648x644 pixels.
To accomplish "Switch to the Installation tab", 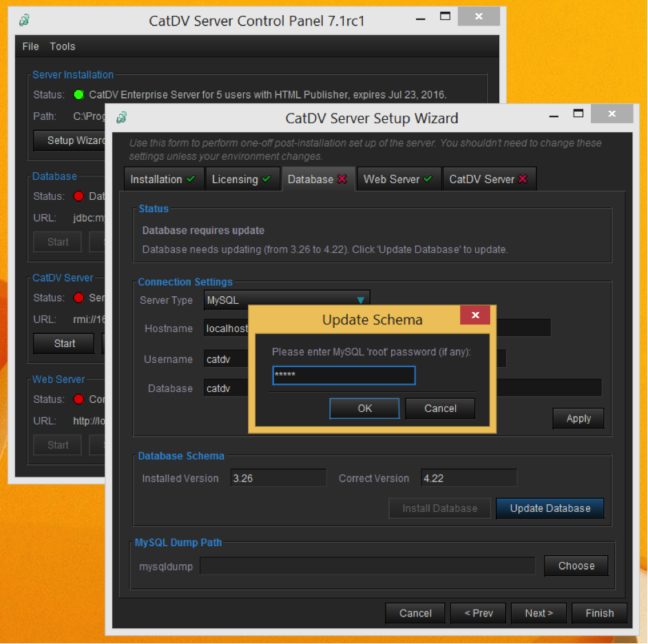I will click(163, 179).
